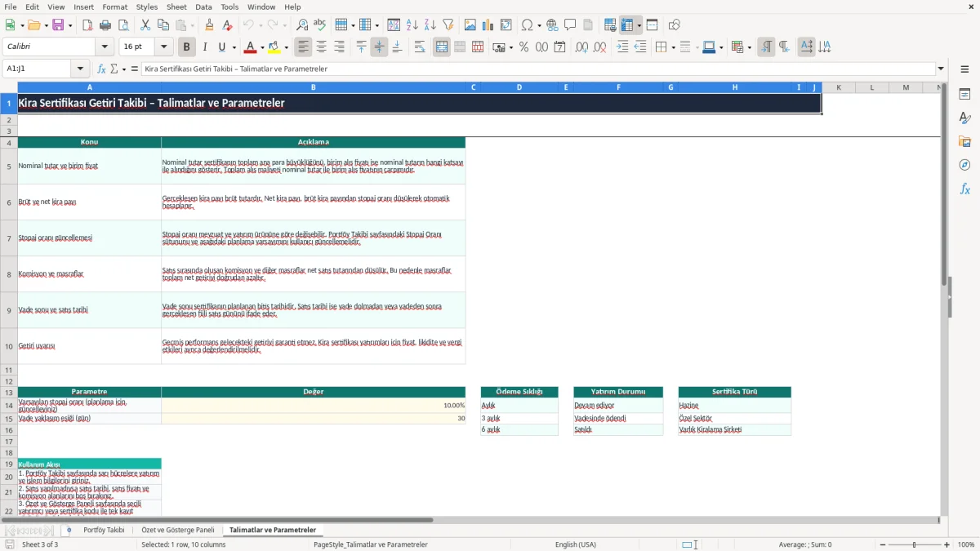Image resolution: width=980 pixels, height=551 pixels.
Task: Open the Data menu
Action: [x=204, y=7]
